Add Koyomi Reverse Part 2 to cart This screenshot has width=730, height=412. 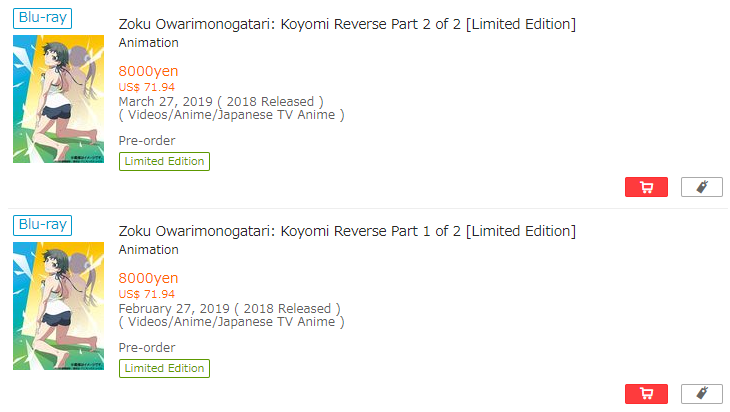click(645, 187)
